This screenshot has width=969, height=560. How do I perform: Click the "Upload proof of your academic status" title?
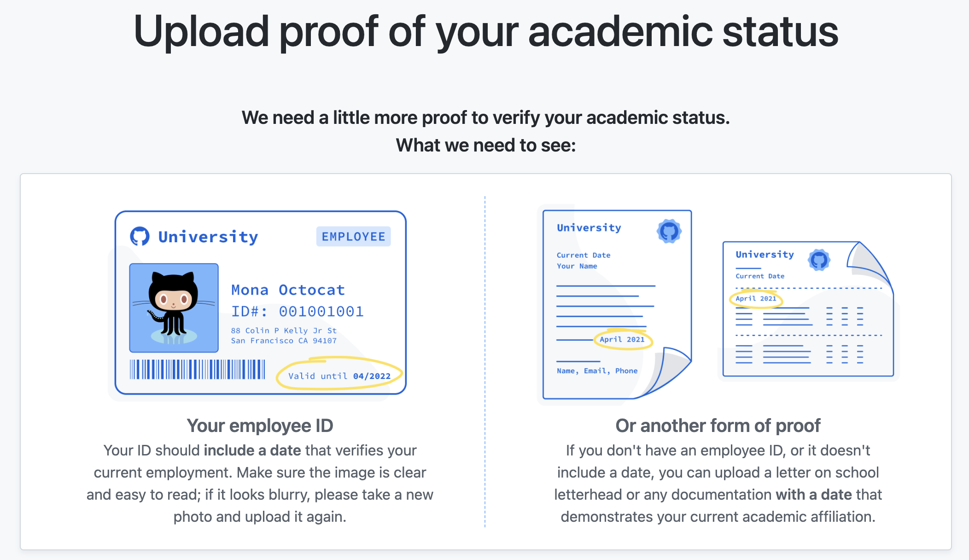click(485, 31)
